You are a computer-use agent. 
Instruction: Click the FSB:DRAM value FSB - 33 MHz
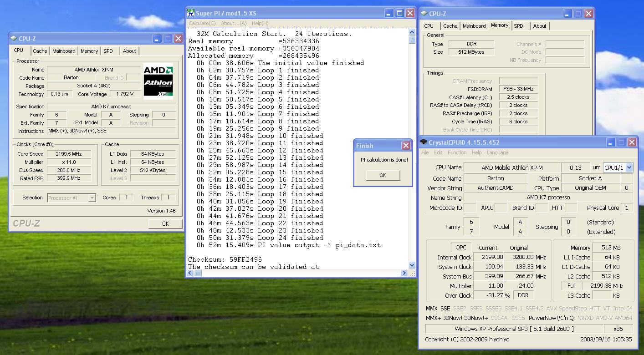click(518, 89)
